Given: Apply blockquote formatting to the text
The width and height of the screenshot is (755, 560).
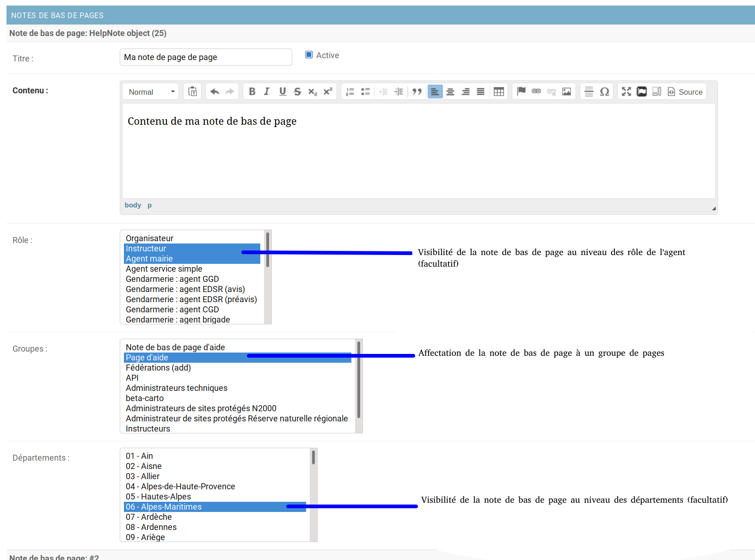Looking at the screenshot, I should pos(417,91).
